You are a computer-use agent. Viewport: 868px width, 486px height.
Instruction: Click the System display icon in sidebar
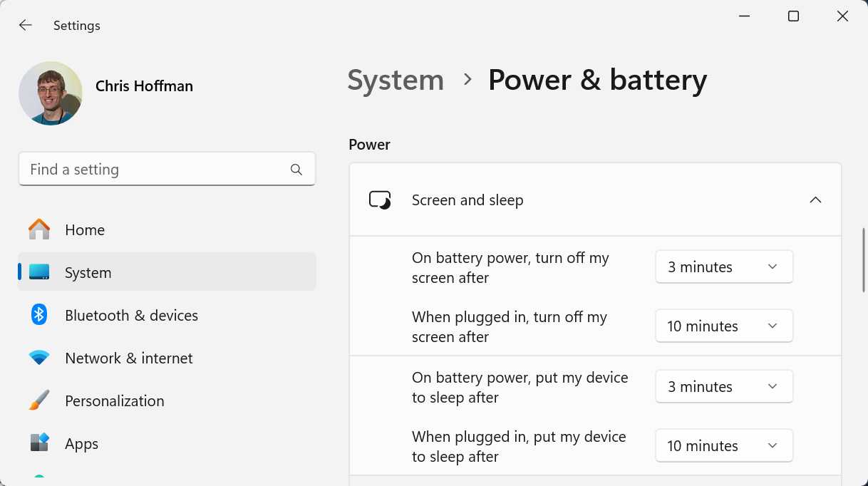38,272
